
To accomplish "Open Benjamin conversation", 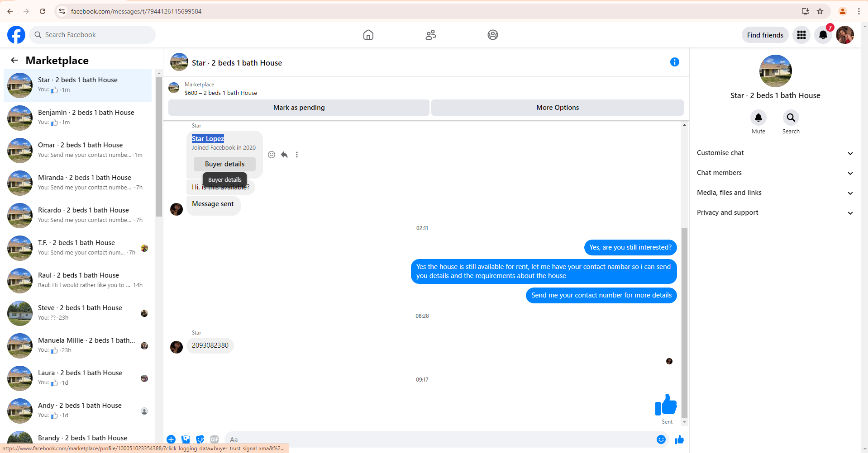I will pos(78,118).
